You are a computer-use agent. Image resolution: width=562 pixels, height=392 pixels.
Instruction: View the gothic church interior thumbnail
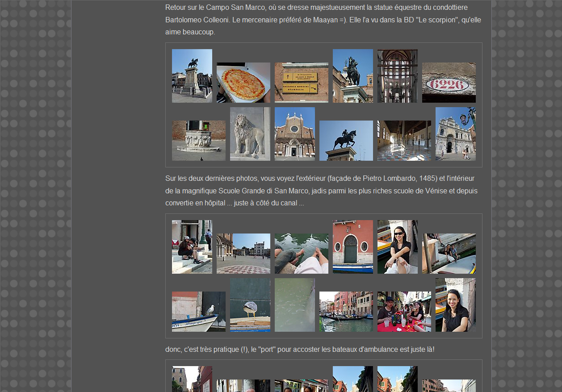(397, 76)
